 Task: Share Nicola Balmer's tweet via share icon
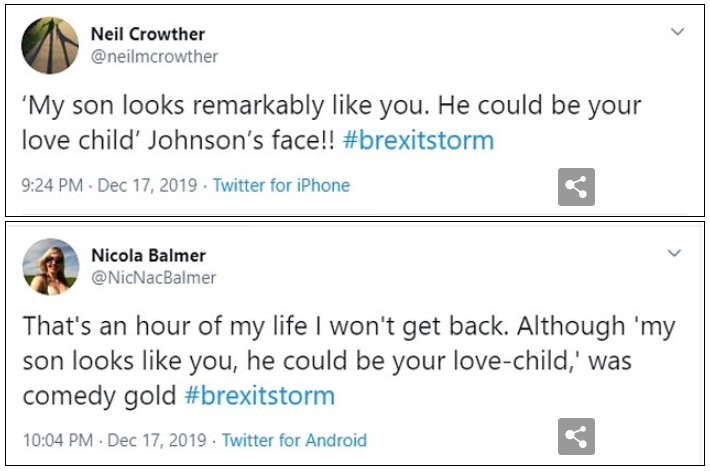click(577, 437)
